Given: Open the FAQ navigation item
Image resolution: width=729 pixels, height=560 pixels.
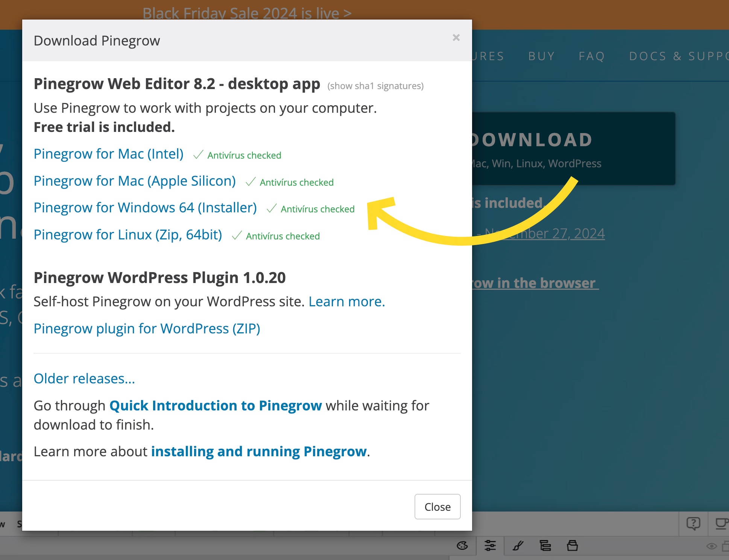Looking at the screenshot, I should coord(592,56).
